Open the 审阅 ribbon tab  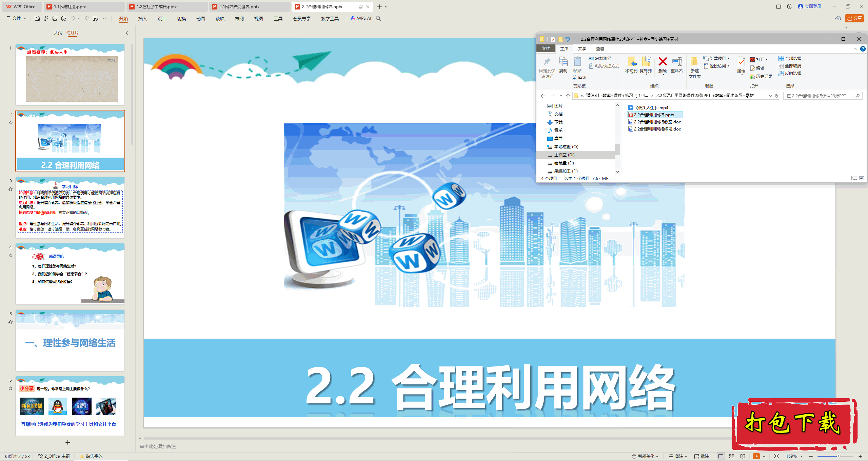(x=239, y=19)
